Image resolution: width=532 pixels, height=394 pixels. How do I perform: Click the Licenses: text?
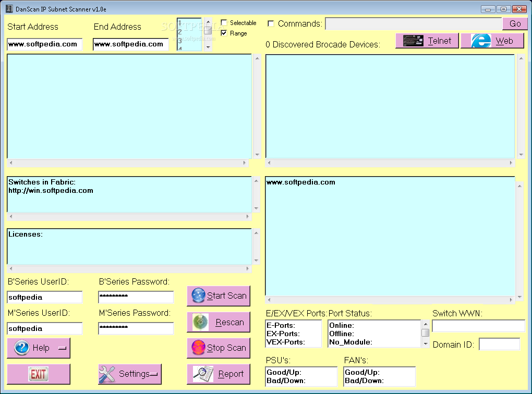(26, 235)
